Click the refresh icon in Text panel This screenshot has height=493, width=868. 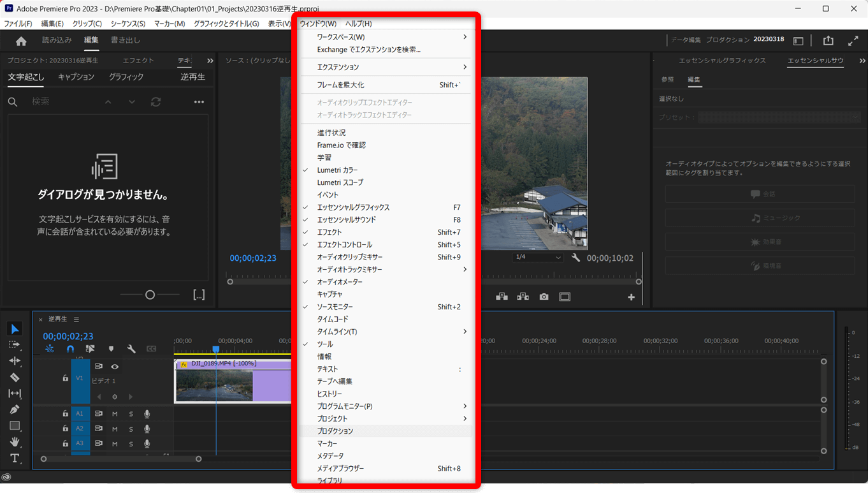coord(156,102)
